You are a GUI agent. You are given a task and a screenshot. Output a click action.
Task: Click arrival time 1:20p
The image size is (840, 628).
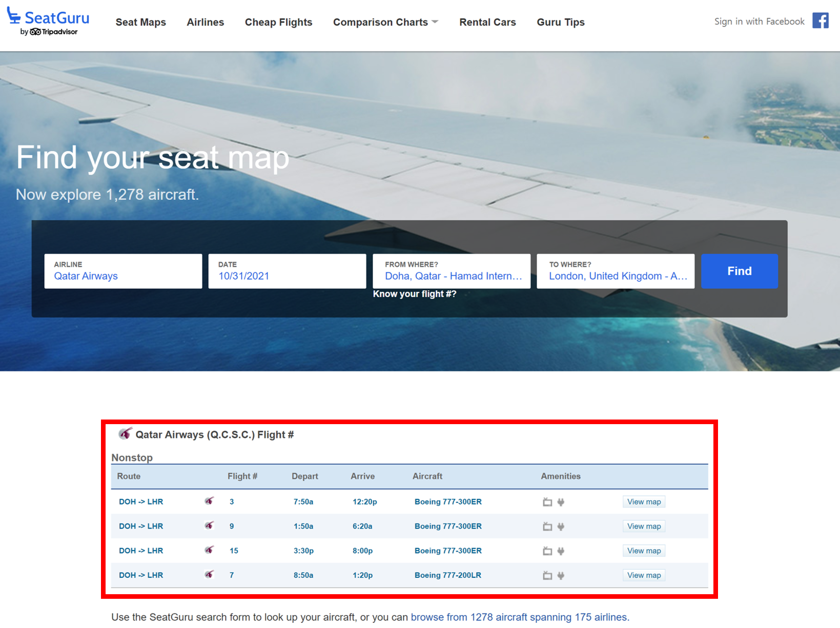362,575
